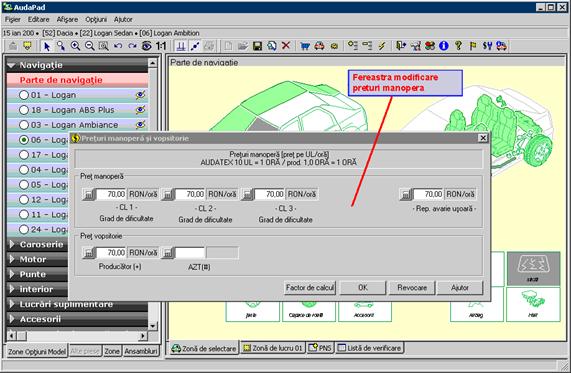Screen dimensions: 571x373
Task: Expand the Caroserie section
Action: click(x=12, y=244)
